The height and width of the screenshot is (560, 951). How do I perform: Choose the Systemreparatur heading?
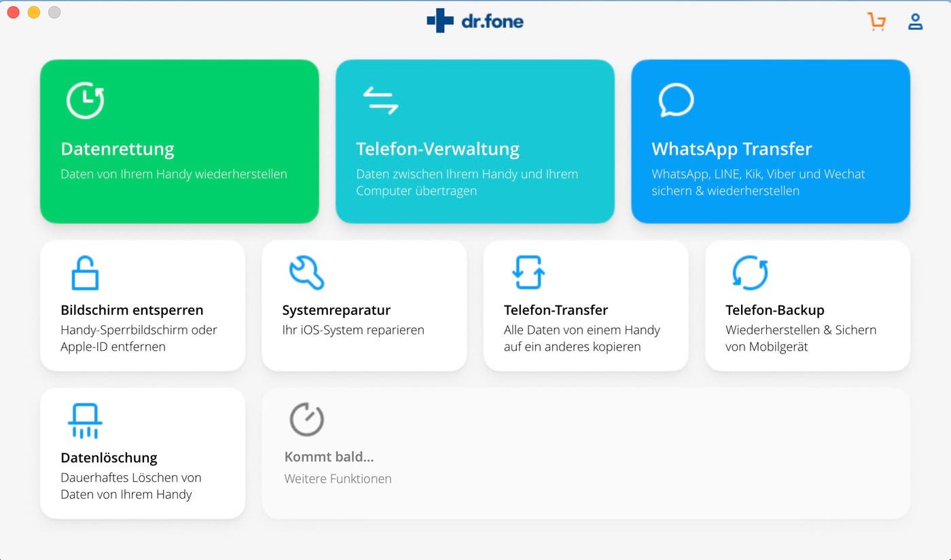tap(336, 310)
